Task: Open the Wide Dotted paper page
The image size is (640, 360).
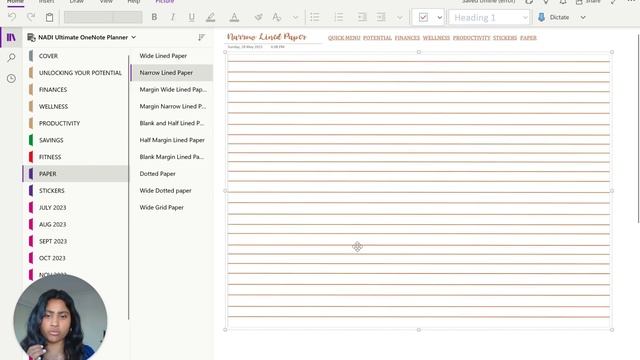Action: coord(172,191)
